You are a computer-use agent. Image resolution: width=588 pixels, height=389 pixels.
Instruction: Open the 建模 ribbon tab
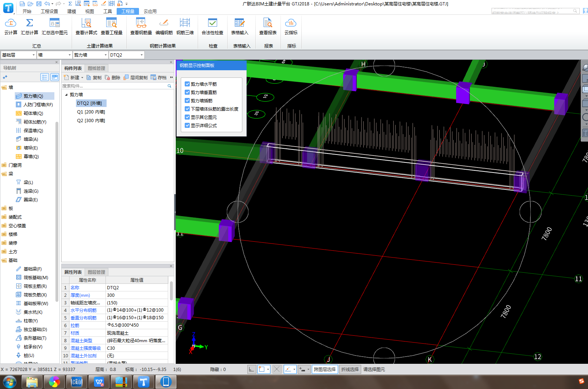[72, 12]
